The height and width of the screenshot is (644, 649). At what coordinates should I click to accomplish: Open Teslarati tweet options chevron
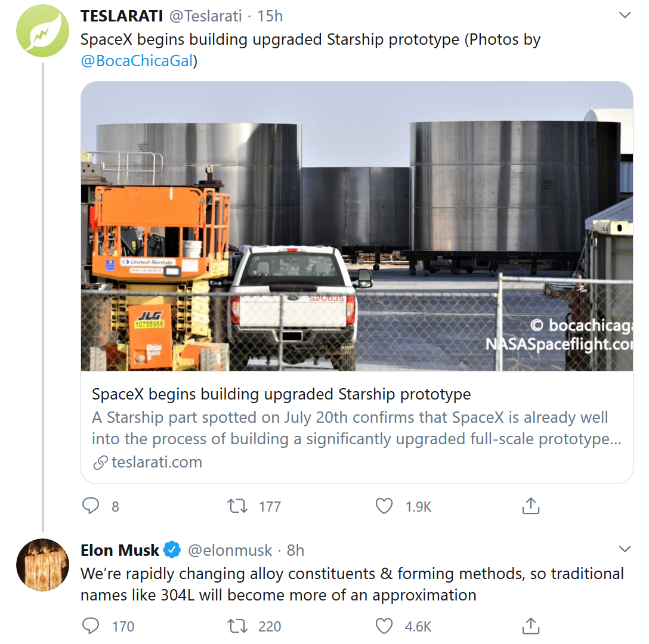click(x=625, y=16)
